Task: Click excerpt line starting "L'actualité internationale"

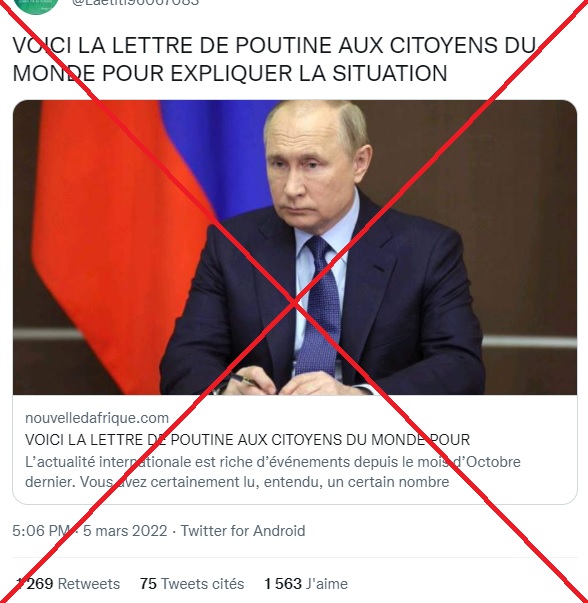Action: tap(273, 461)
